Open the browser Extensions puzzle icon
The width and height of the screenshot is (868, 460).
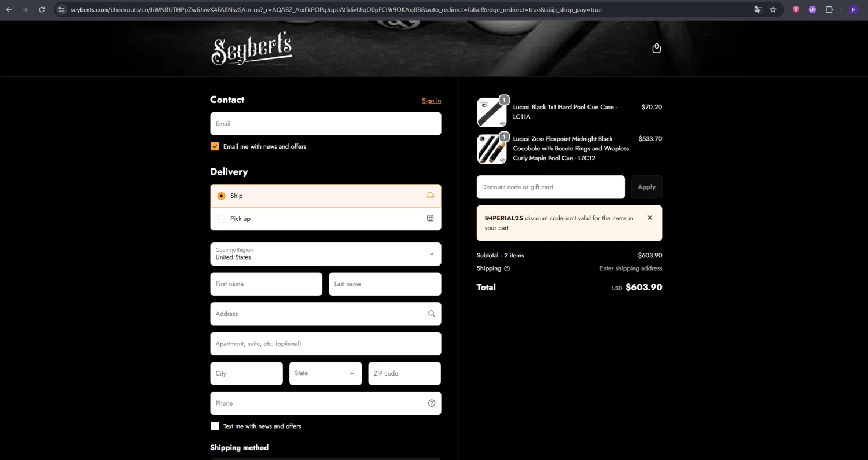coord(829,9)
